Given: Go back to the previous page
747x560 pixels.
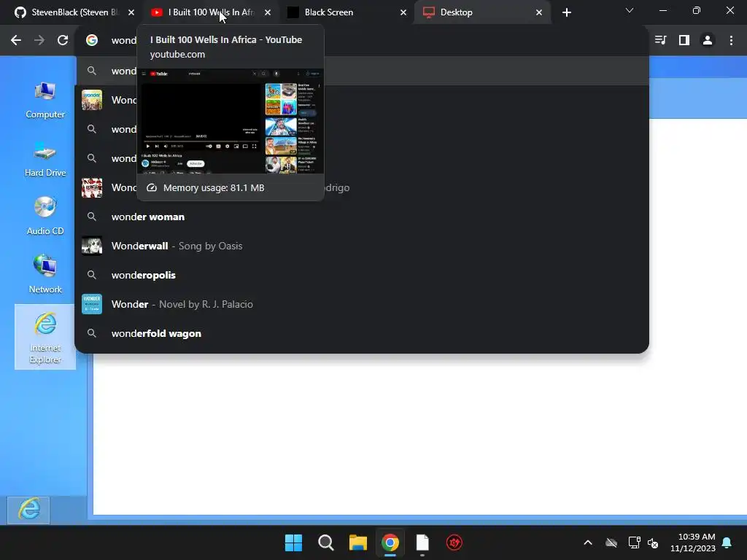Looking at the screenshot, I should click(x=16, y=40).
